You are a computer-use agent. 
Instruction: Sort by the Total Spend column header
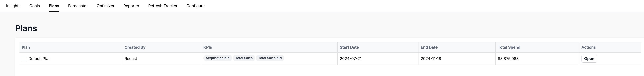coord(509,47)
